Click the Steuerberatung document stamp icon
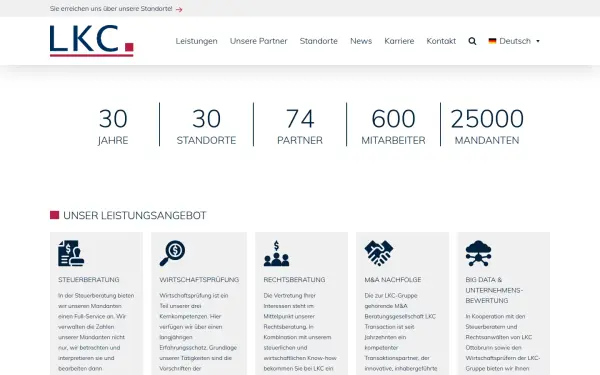Viewport: 600px width, 375px height. click(x=71, y=253)
